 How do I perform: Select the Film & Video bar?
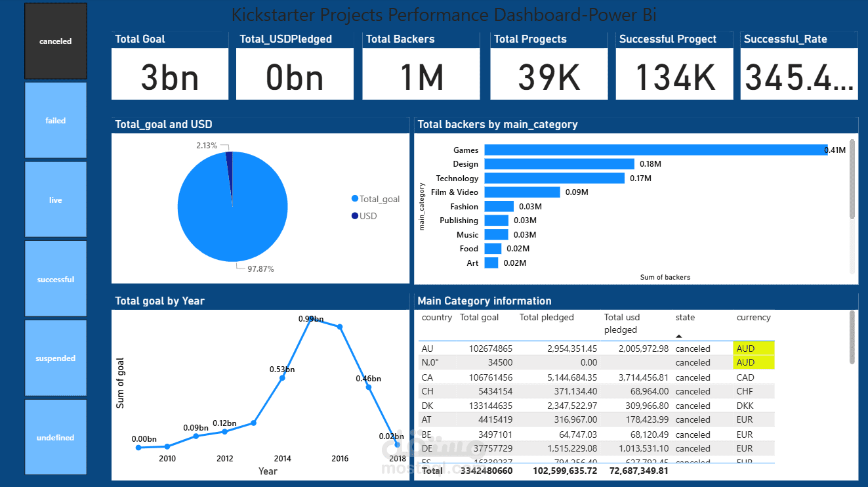[x=522, y=192]
